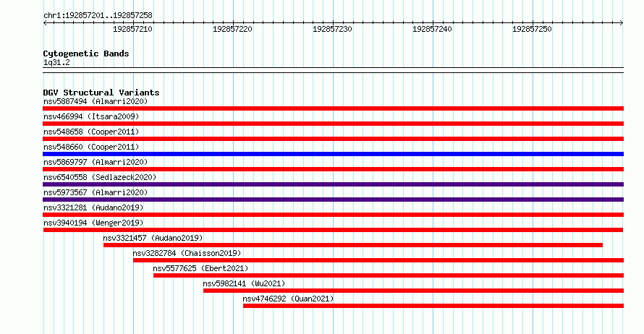Select the red bar under nsv3940194
This screenshot has height=334, width=644.
[333, 230]
